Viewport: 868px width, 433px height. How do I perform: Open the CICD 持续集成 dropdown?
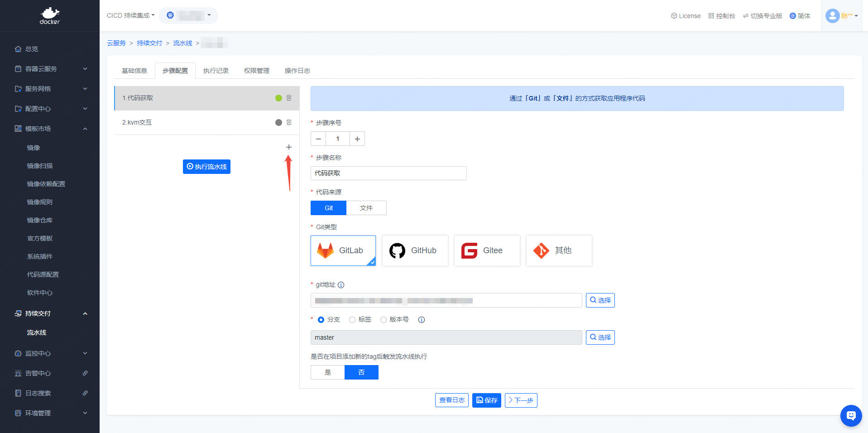130,15
